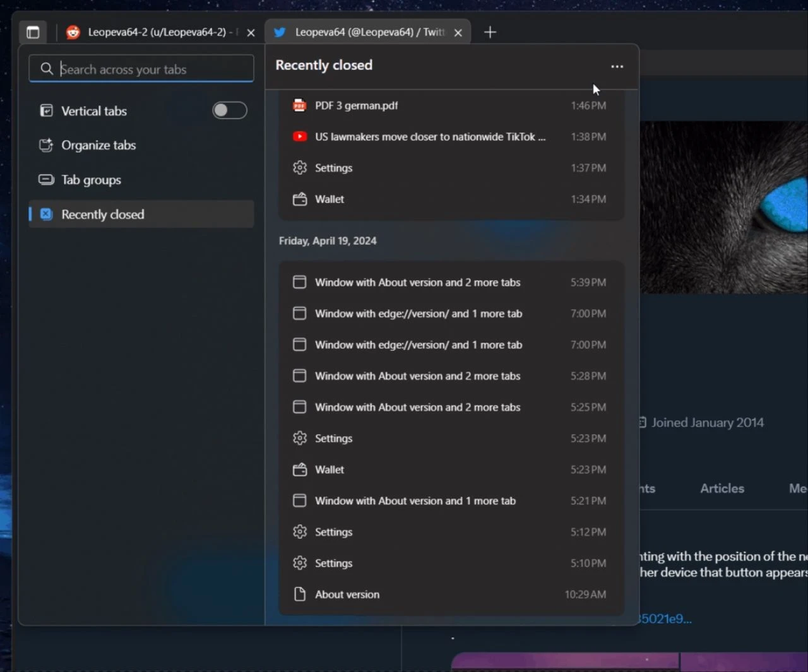The height and width of the screenshot is (672, 808).
Task: Open Organize tabs via its sidebar icon
Action: point(46,145)
